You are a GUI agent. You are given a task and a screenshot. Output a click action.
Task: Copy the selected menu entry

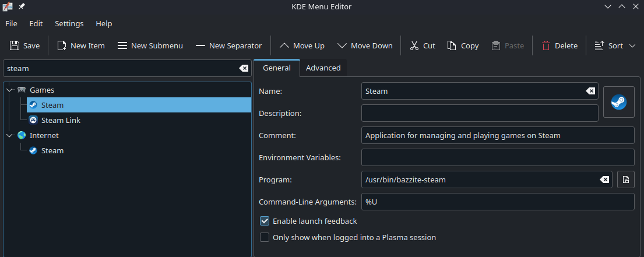pos(463,45)
